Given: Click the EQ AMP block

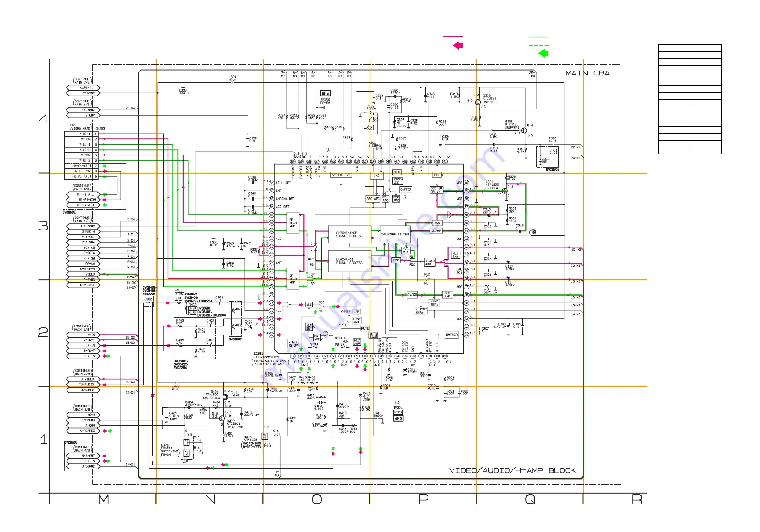Looking at the screenshot, I should (317, 337).
